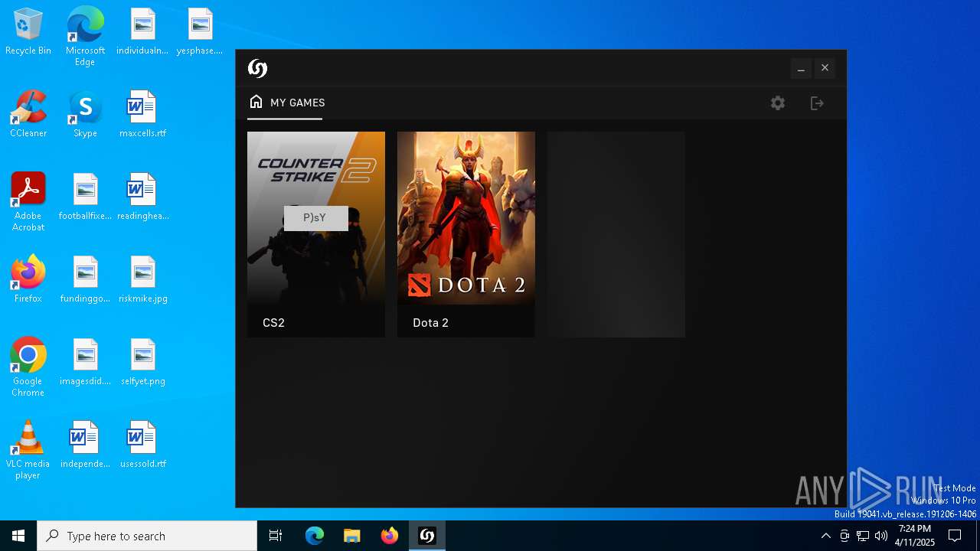The width and height of the screenshot is (980, 551).
Task: Open Firefox from the taskbar
Action: tap(390, 536)
